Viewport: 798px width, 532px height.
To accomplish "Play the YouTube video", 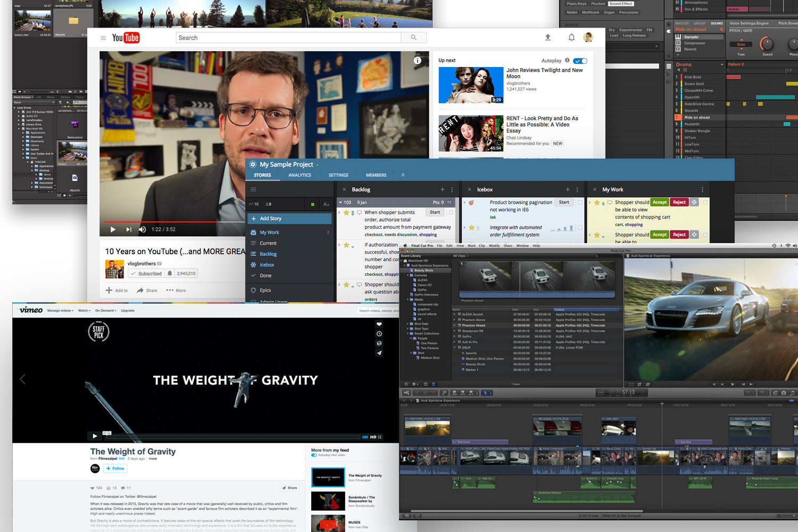I will point(113,229).
